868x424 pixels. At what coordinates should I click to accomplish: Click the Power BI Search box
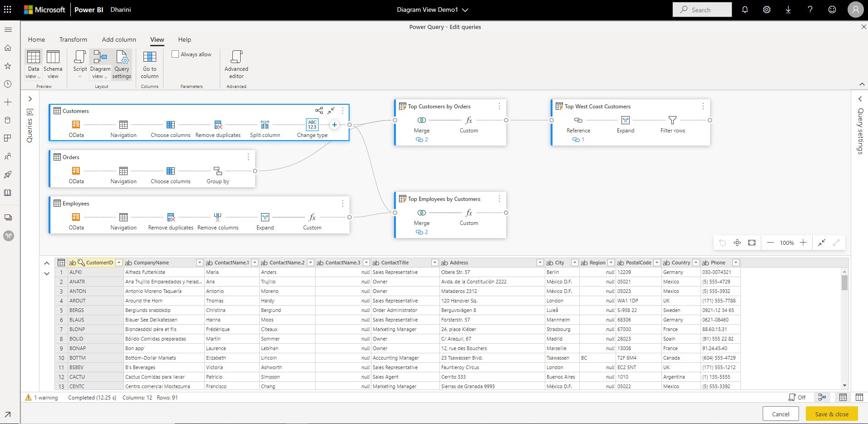[x=702, y=10]
